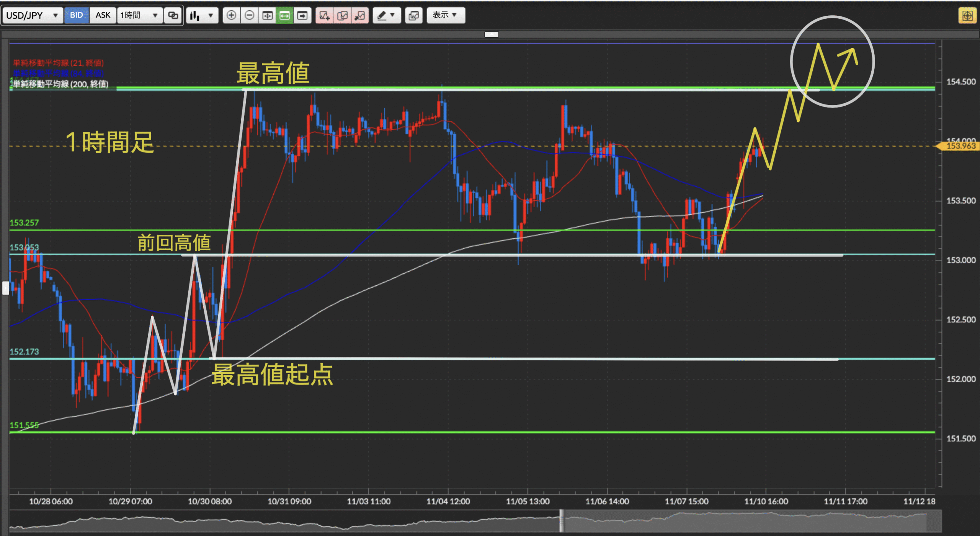Click the detach chart window icon
Screen dimensions: 980x536
(x=360, y=15)
